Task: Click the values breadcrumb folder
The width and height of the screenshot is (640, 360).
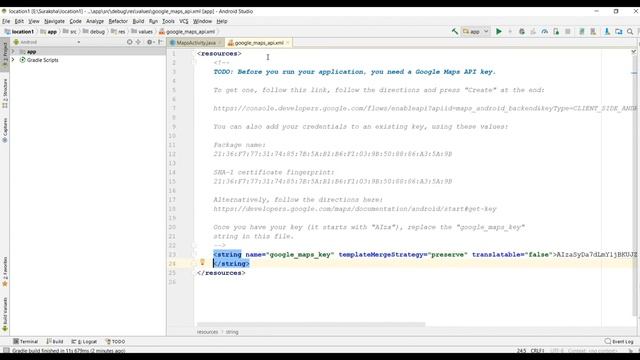Action: pyautogui.click(x=142, y=31)
